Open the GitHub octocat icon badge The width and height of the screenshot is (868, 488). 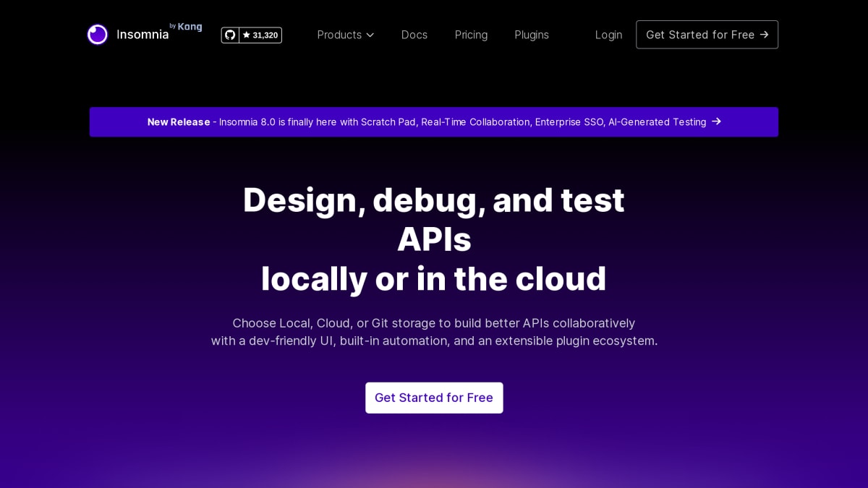pos(230,35)
